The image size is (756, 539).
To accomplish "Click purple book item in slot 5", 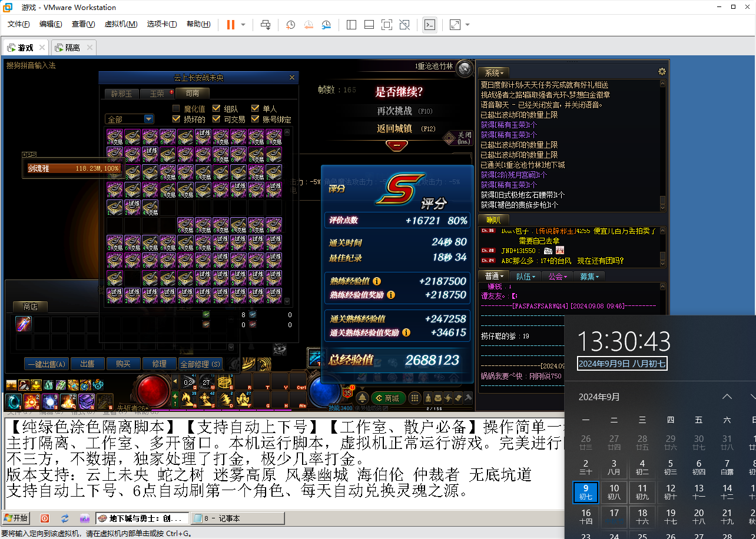I will click(x=87, y=402).
